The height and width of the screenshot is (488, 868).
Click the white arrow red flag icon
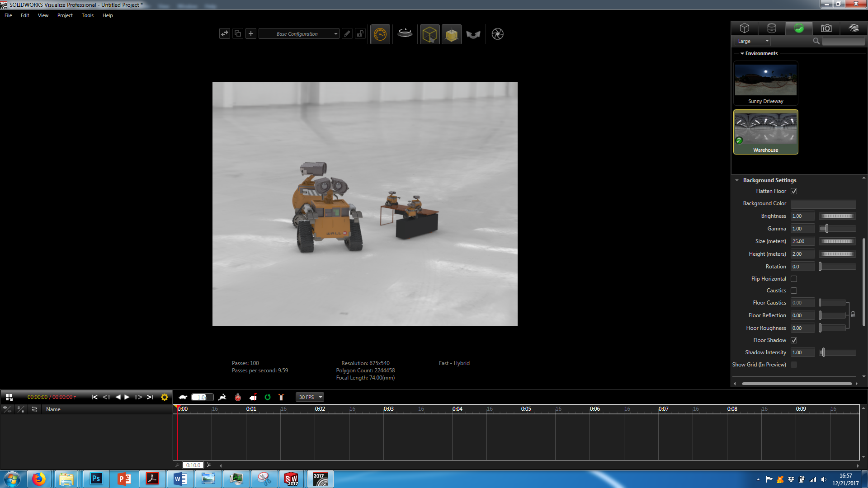(x=253, y=397)
